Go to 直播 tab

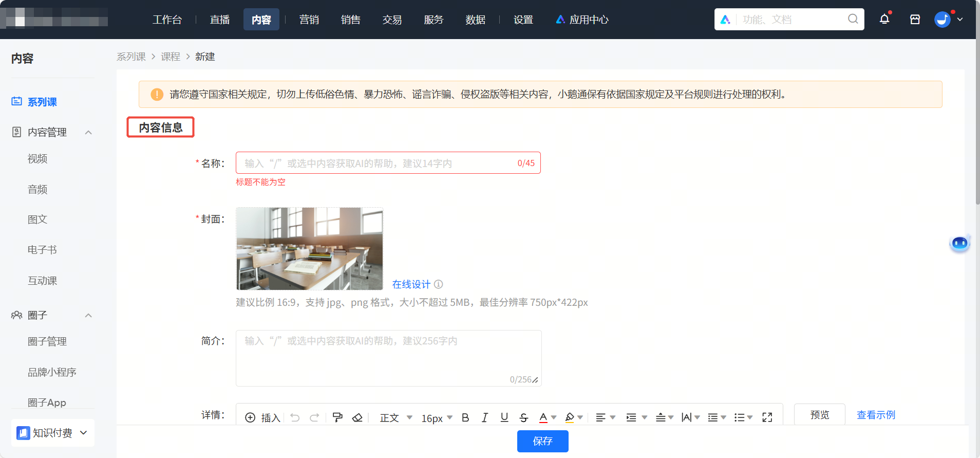(220, 20)
